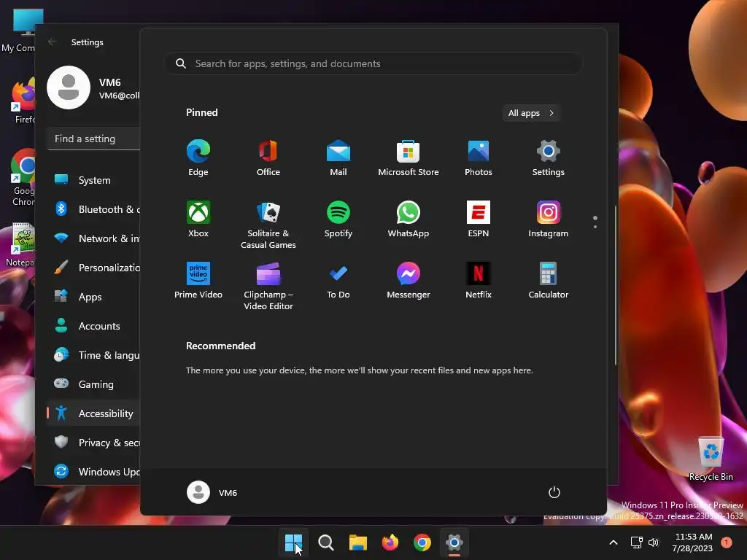Launch the ESPN app
Screen dimensions: 747x560
tap(479, 219)
